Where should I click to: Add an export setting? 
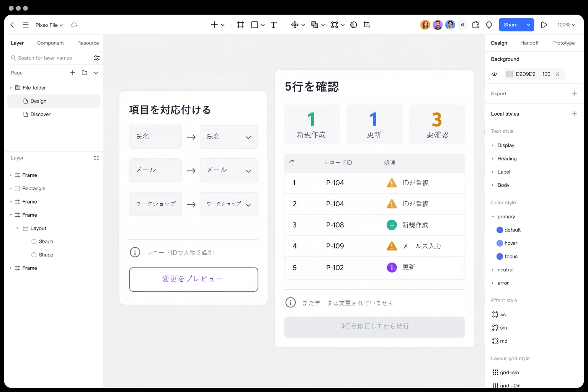[574, 93]
